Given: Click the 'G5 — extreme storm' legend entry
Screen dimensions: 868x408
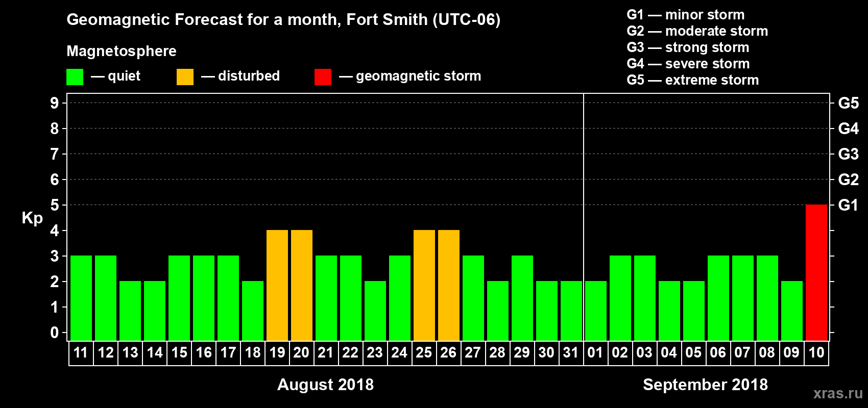Looking at the screenshot, I should [x=693, y=80].
